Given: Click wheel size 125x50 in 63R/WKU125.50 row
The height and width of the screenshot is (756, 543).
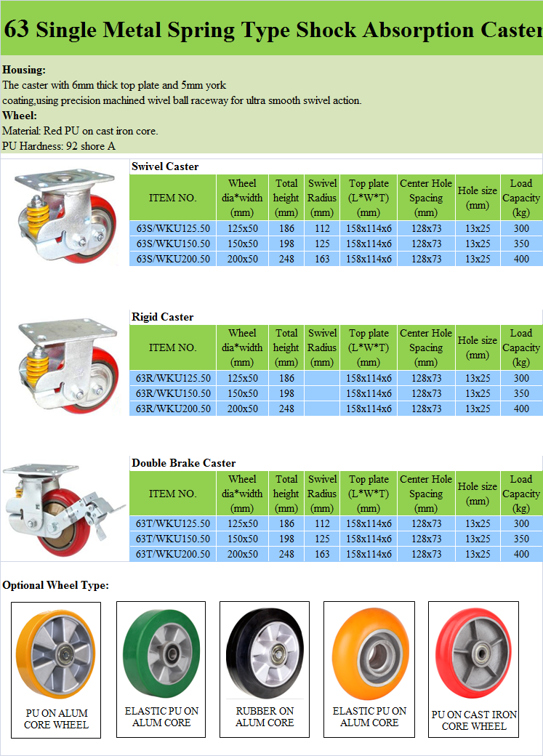Looking at the screenshot, I should pos(243,379).
